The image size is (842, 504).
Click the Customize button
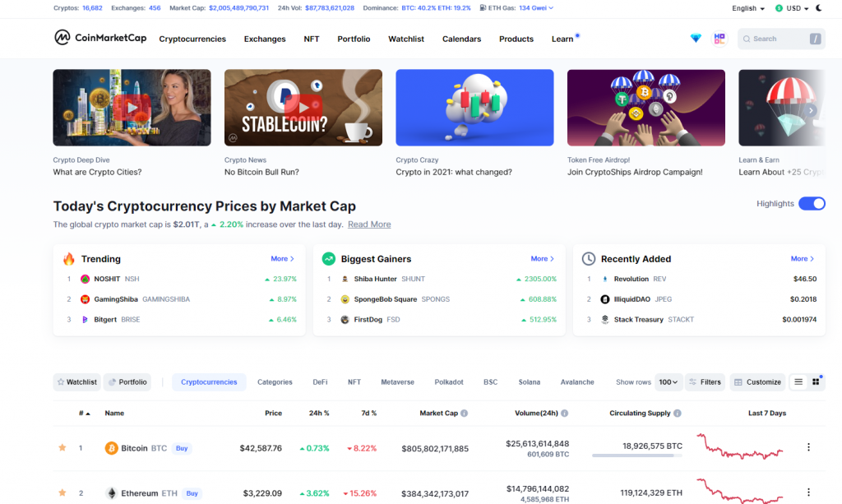point(757,382)
